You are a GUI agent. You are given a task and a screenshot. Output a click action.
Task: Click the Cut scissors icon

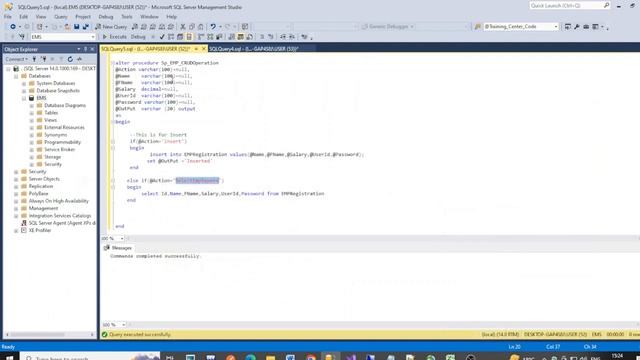(183, 27)
